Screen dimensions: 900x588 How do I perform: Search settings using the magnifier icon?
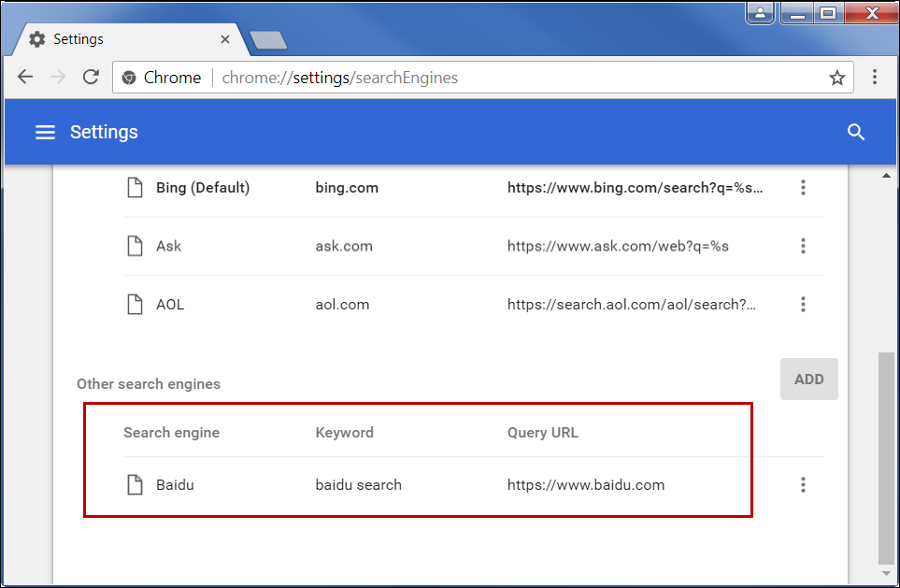coord(855,133)
